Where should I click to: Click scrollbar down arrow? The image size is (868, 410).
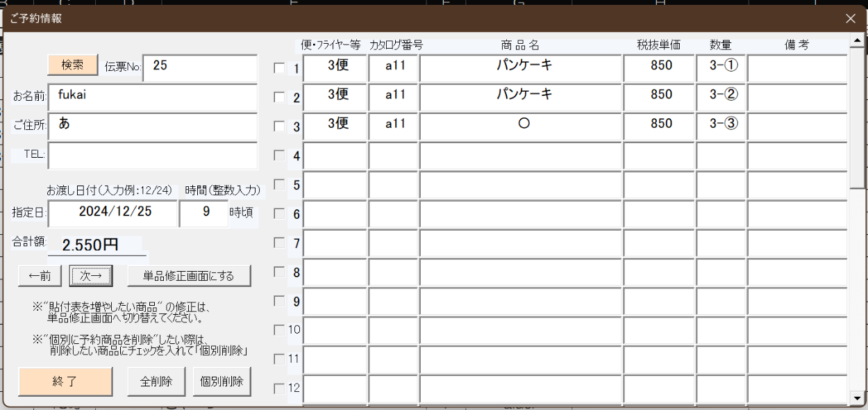click(858, 398)
